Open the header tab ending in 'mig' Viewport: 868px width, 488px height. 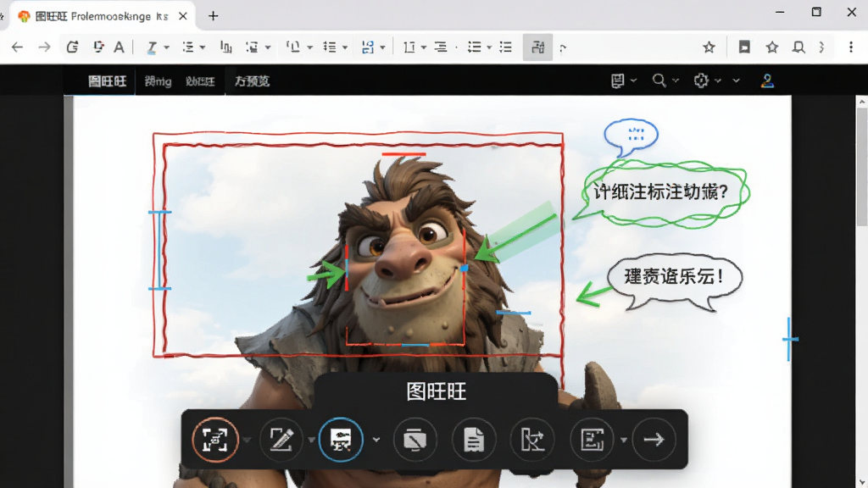(158, 81)
